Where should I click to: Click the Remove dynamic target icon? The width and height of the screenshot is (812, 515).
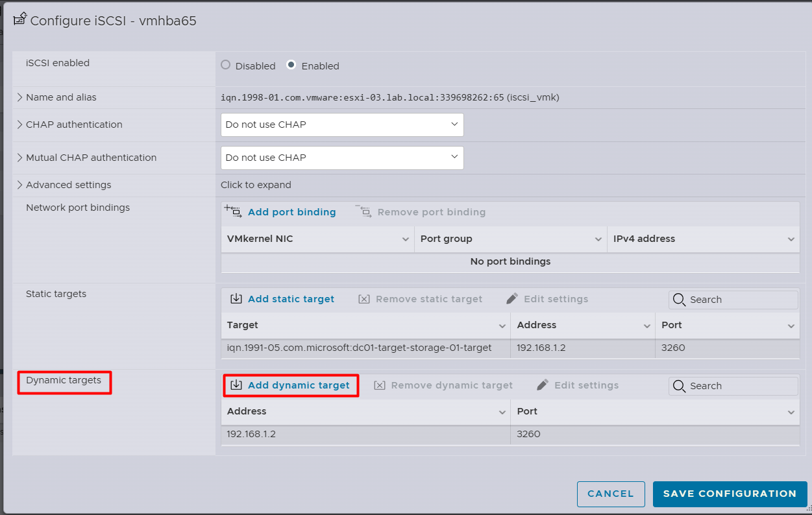pyautogui.click(x=380, y=385)
